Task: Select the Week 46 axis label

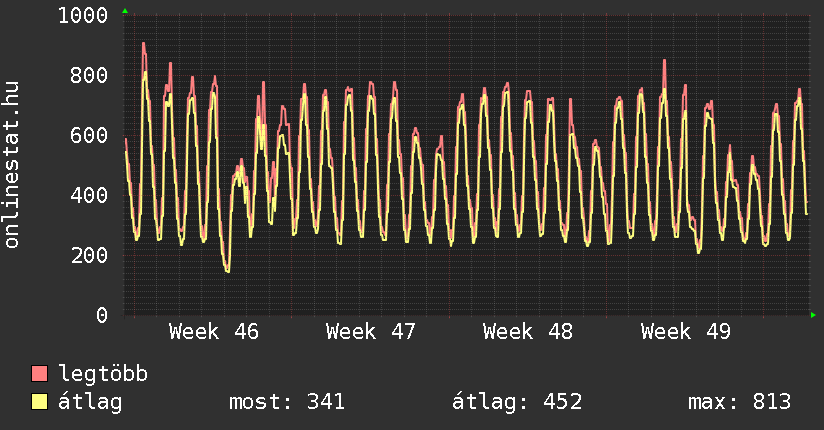Action: coord(214,332)
